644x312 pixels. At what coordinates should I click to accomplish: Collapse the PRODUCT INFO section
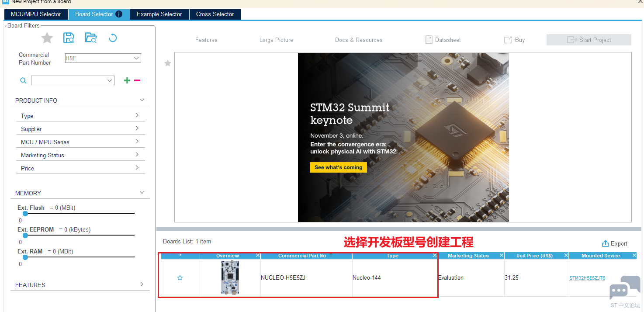(x=142, y=100)
